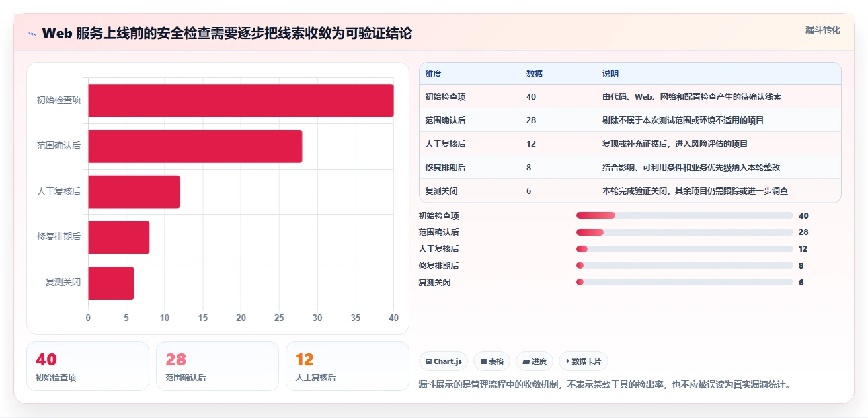Click the 初始检查项 cell in the table
Image resolution: width=868 pixels, height=418 pixels.
coord(446,97)
